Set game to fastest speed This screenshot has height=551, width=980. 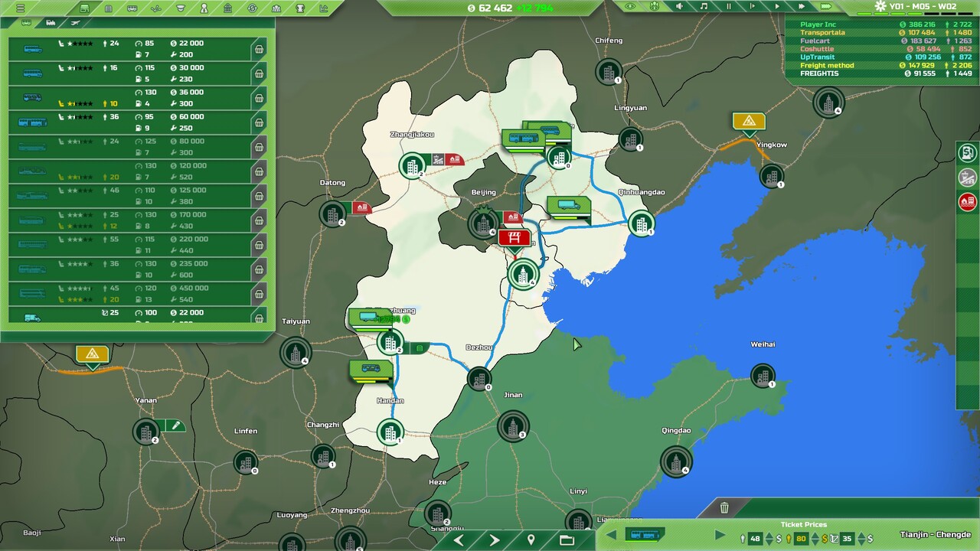pyautogui.click(x=825, y=6)
